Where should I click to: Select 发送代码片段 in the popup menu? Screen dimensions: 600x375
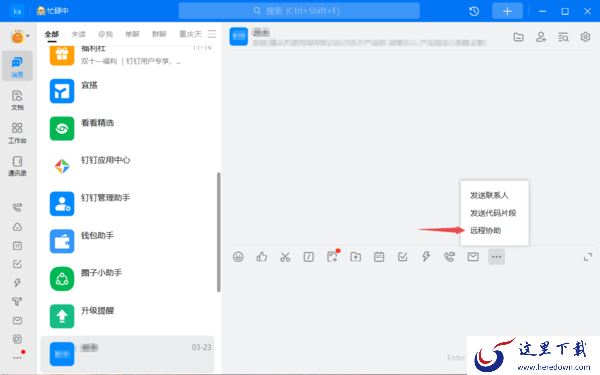click(x=493, y=213)
